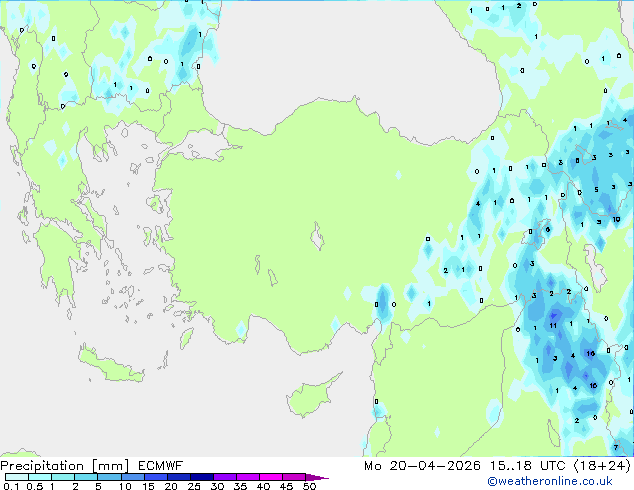The image size is (634, 490).
Task: Click the 35–40 mm violet legend swatch
Action: click(247, 477)
